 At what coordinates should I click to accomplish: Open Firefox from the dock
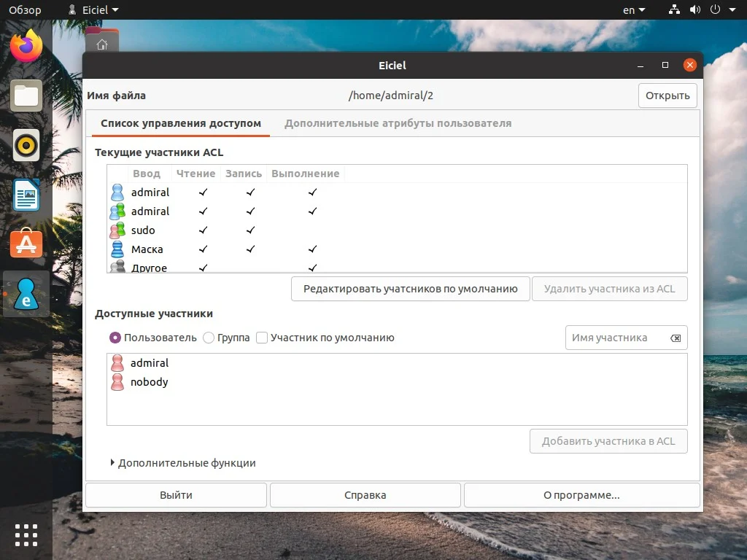[x=26, y=45]
